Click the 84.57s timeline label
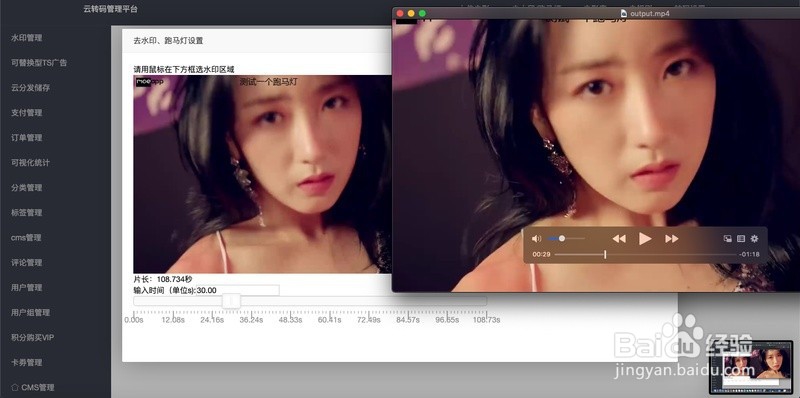 (x=408, y=320)
